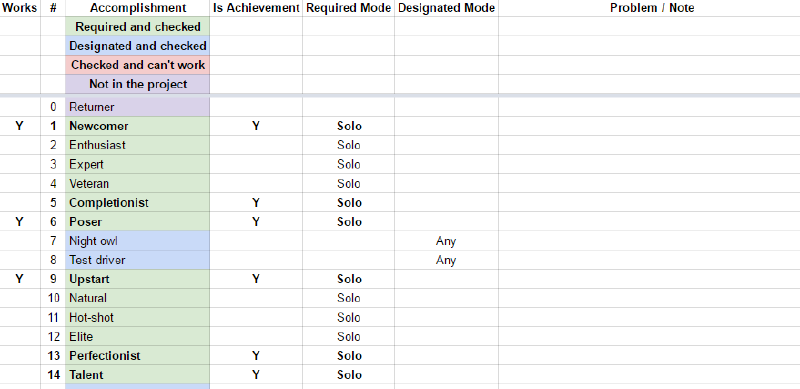Viewport: 800px width, 389px height.
Task: Click the Checked and can't work cell
Action: pyautogui.click(x=138, y=65)
